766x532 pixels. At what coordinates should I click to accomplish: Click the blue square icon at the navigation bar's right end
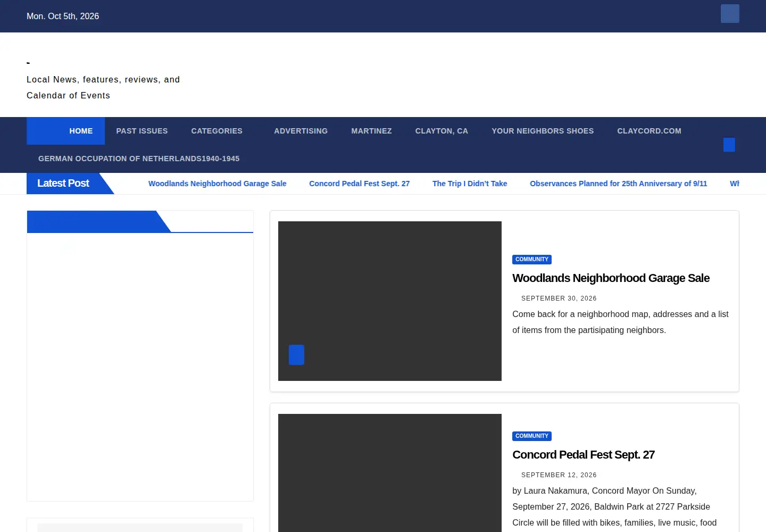(x=729, y=145)
